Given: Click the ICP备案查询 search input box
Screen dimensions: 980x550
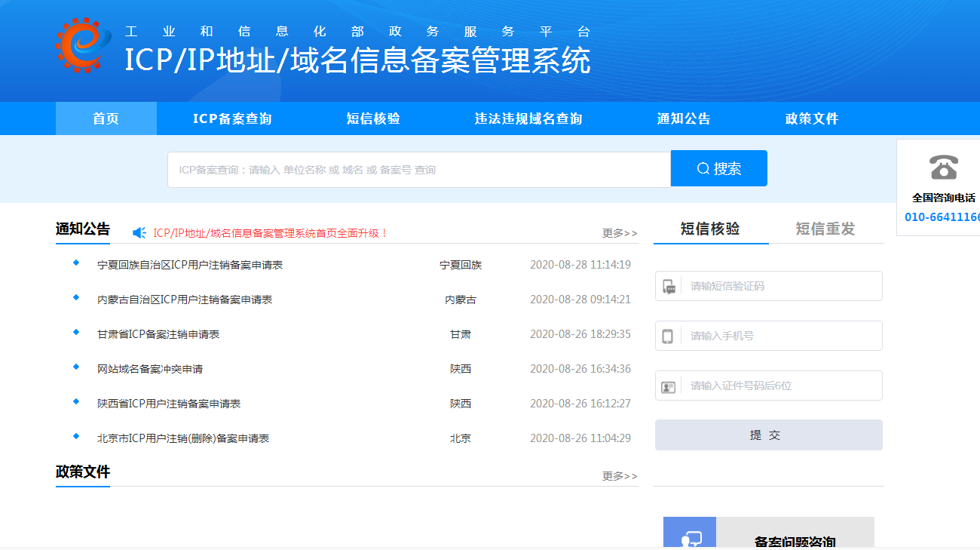Looking at the screenshot, I should coord(415,167).
